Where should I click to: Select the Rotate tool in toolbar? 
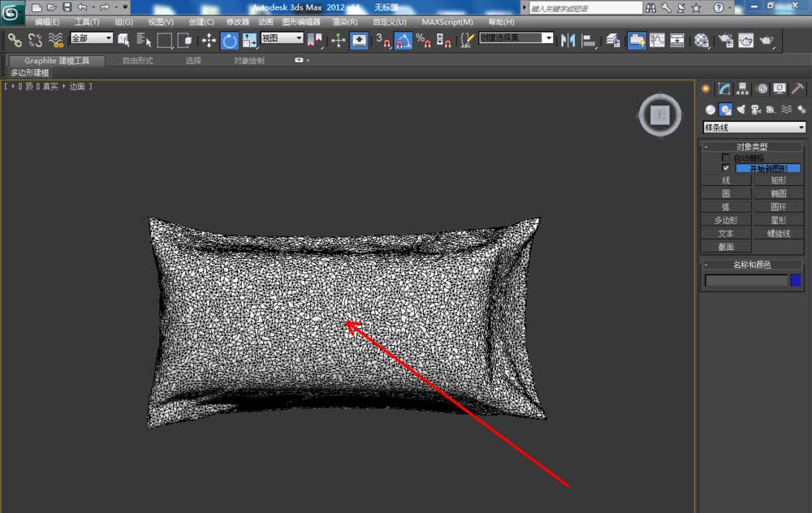(230, 41)
